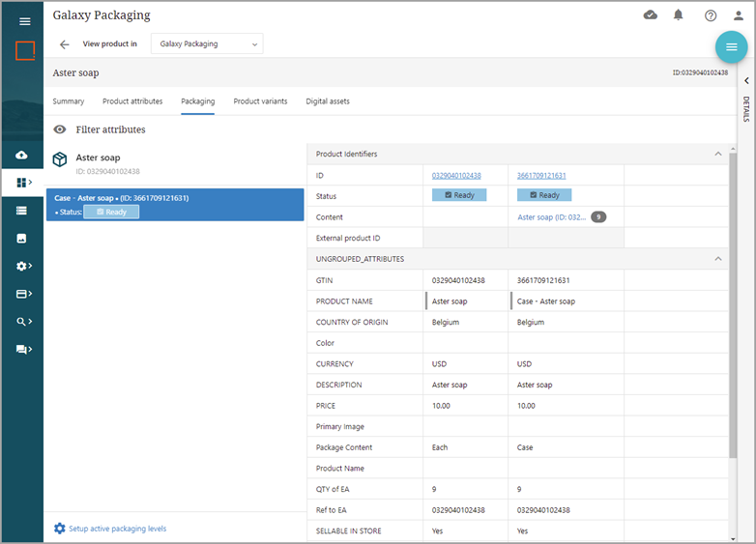
Task: Open the hamburger menu in the sidebar
Action: click(25, 21)
